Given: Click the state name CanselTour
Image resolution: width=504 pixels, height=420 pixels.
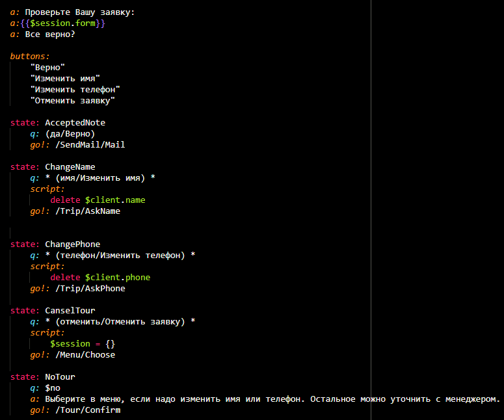Looking at the screenshot, I should (x=70, y=311).
